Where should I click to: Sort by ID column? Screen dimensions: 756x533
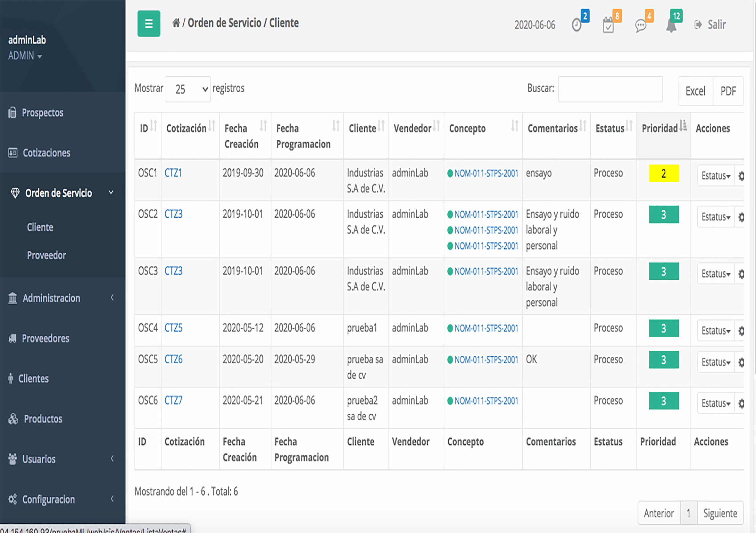click(148, 136)
